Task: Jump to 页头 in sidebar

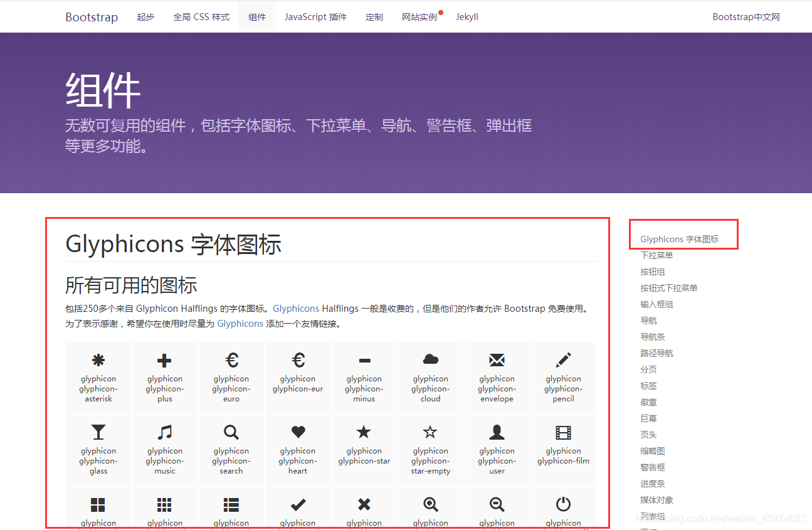Action: (x=649, y=435)
